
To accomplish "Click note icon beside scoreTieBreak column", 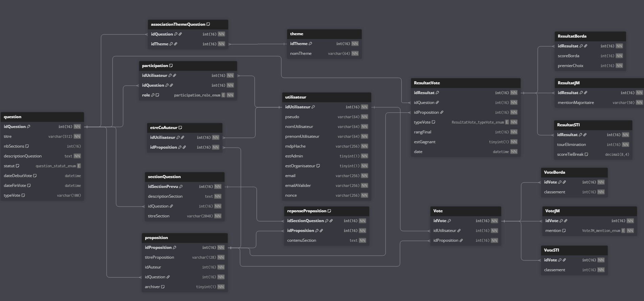I will pyautogui.click(x=586, y=154).
